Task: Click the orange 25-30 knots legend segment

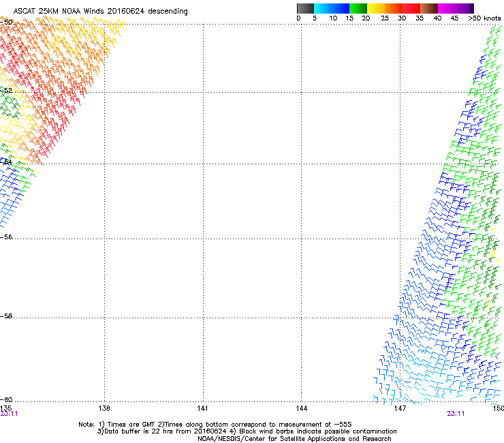Action: point(394,8)
